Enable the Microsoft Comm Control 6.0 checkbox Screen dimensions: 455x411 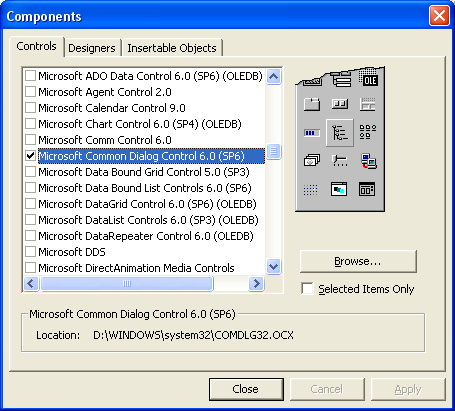tap(30, 140)
